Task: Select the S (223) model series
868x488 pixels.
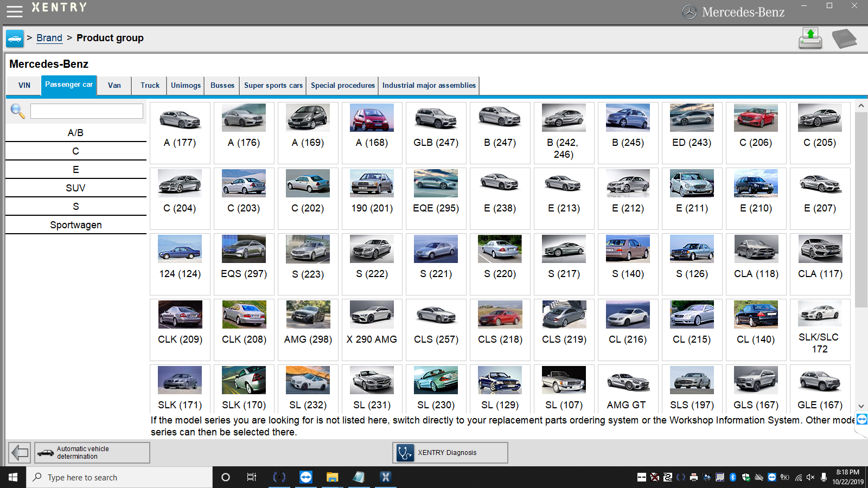Action: [x=308, y=264]
